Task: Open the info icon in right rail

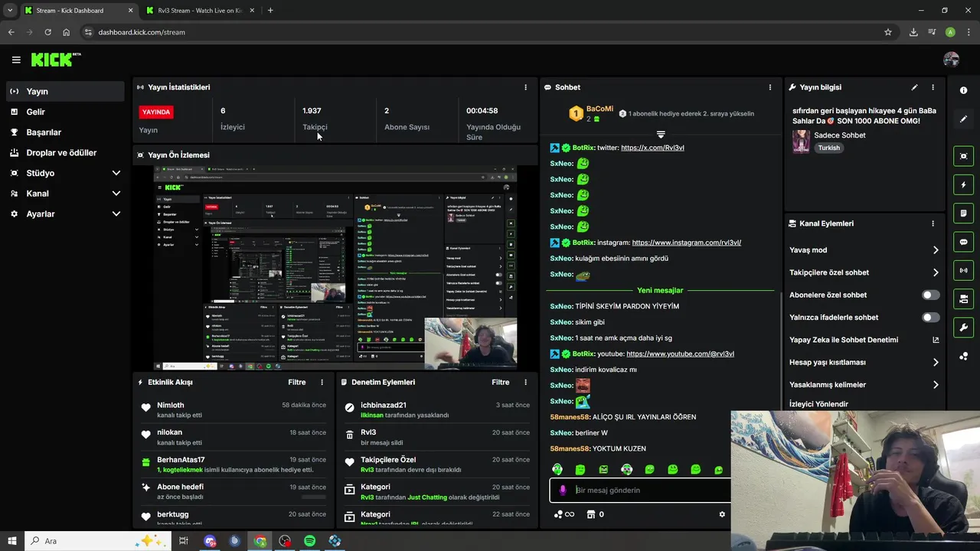Action: [x=963, y=90]
